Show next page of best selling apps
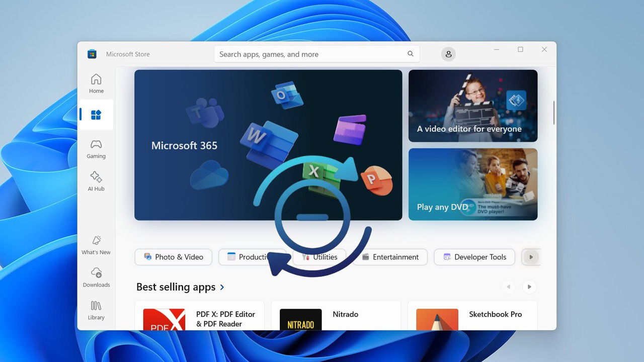644x362 pixels. (529, 287)
